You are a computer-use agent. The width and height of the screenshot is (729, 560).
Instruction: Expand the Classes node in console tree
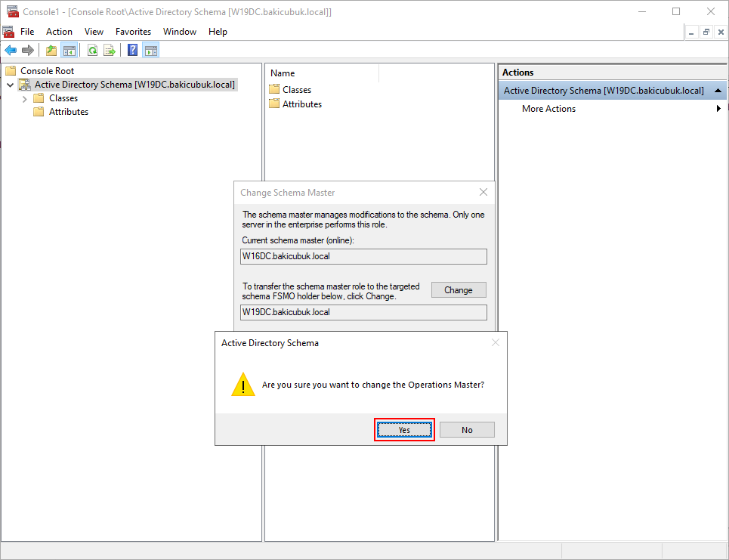click(x=25, y=98)
